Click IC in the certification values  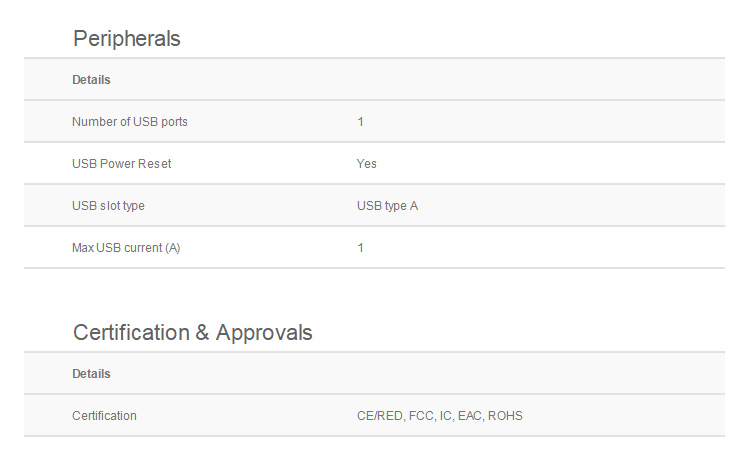coord(446,416)
